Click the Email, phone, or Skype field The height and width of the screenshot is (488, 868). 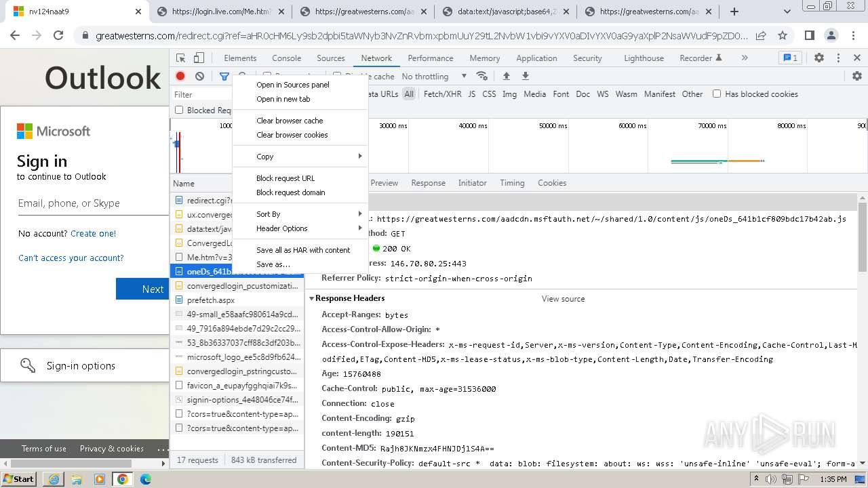[x=93, y=203]
